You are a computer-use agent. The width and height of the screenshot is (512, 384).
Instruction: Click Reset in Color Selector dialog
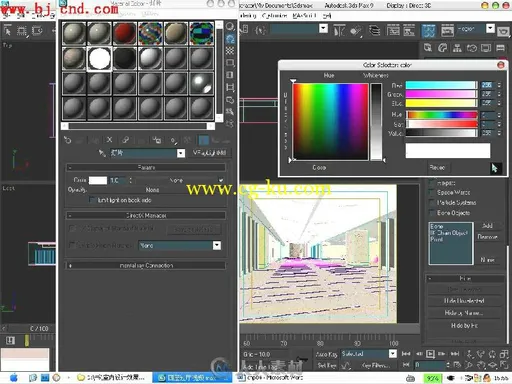(x=437, y=167)
